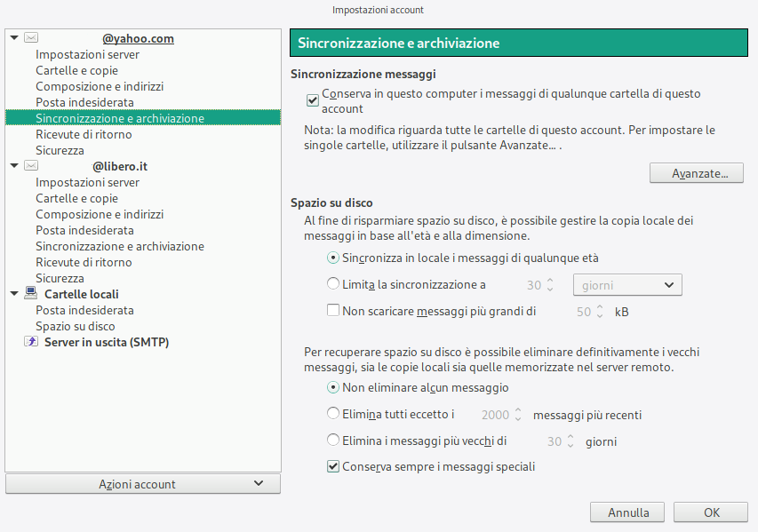Screen dimensions: 758x532
Task: Open Sicurezza under libero.it
Action: 60,278
